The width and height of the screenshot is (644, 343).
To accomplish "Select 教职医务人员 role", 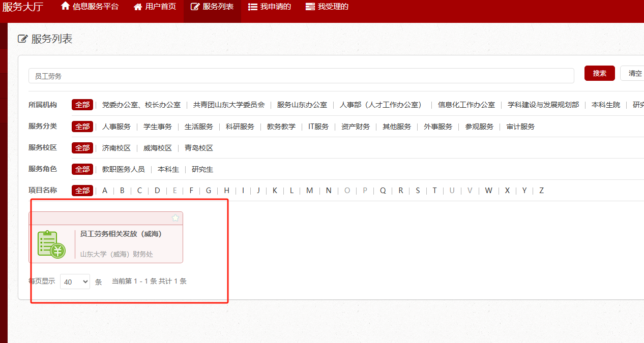I will (x=124, y=169).
